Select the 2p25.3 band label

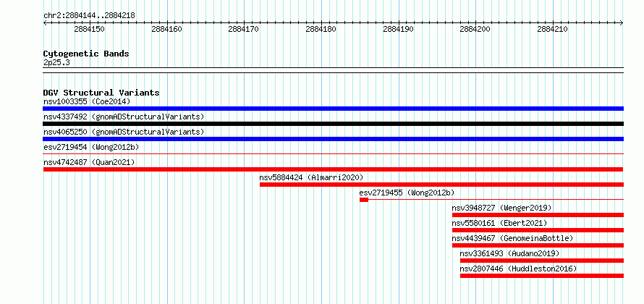56,62
